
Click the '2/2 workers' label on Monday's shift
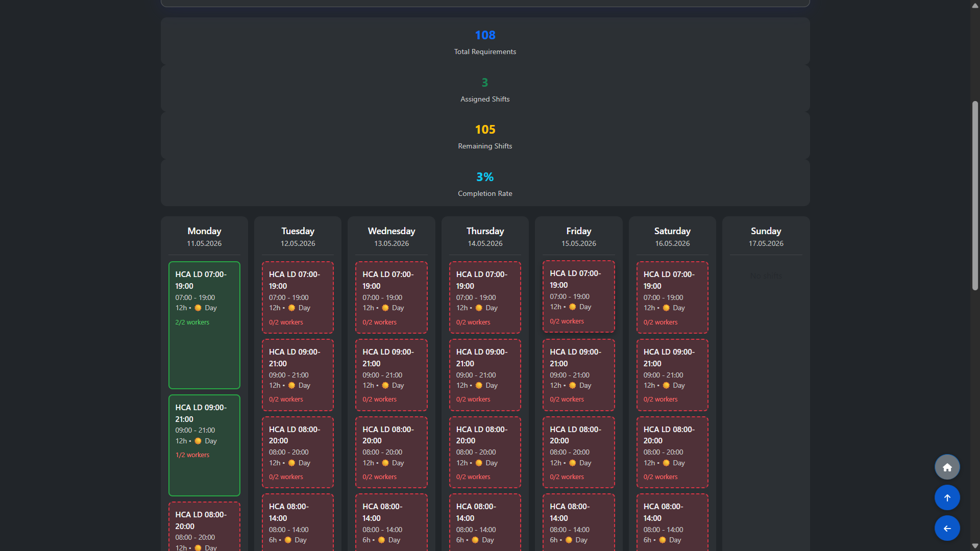tap(192, 322)
